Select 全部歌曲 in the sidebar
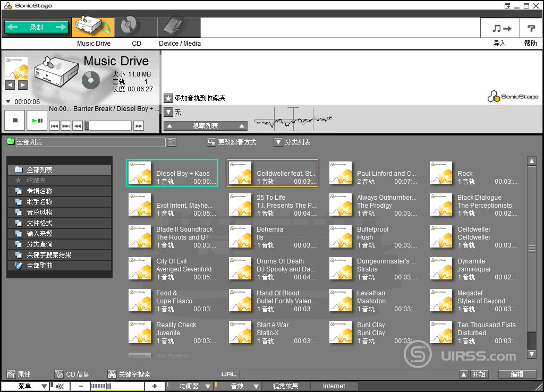This screenshot has height=392, width=544. (59, 266)
